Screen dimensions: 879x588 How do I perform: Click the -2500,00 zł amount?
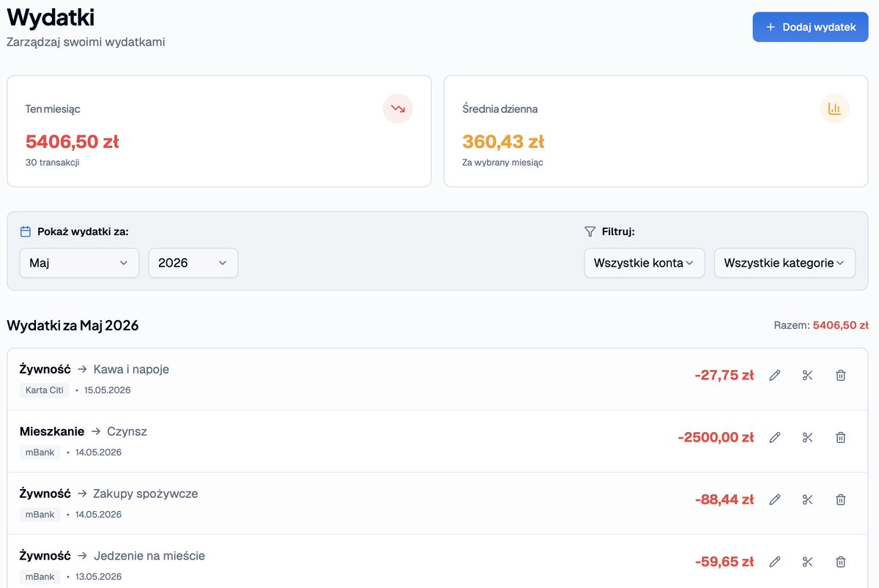coord(716,437)
